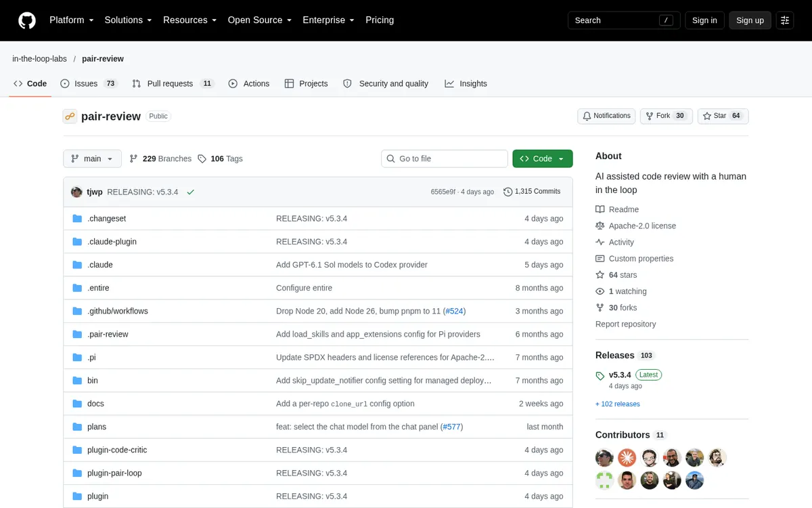This screenshot has height=508, width=812.
Task: Click the Sign up button
Action: (750, 20)
